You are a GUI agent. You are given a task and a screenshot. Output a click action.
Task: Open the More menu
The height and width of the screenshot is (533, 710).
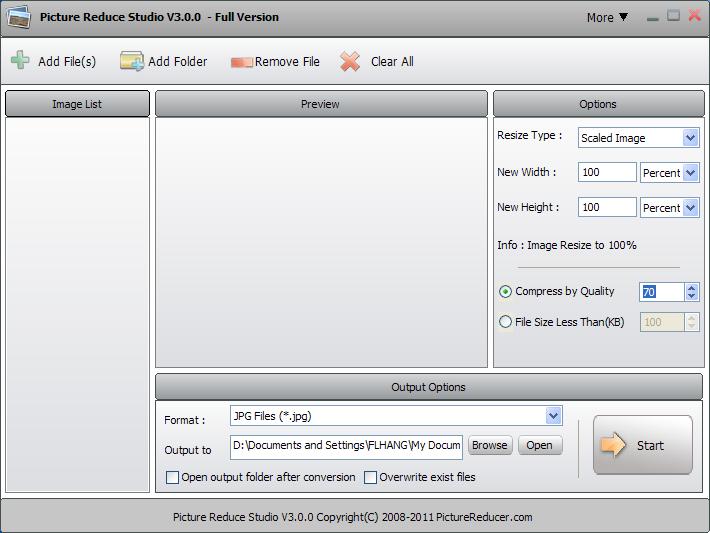click(x=607, y=17)
